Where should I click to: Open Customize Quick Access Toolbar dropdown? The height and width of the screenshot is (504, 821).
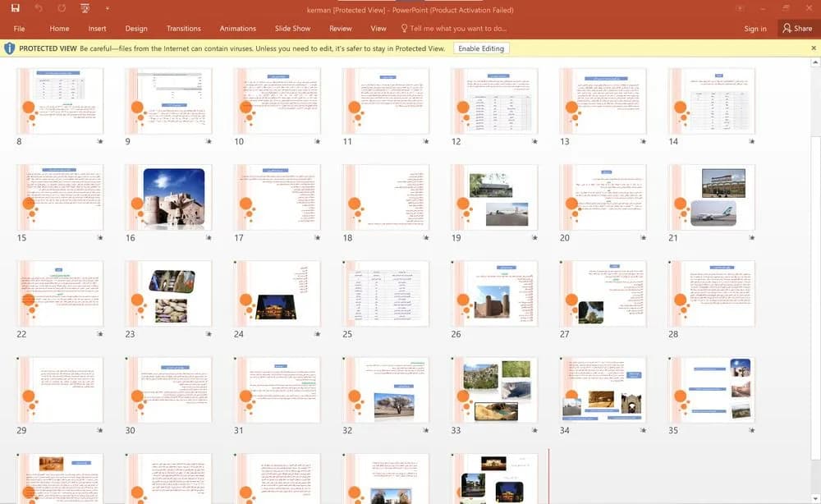(108, 9)
